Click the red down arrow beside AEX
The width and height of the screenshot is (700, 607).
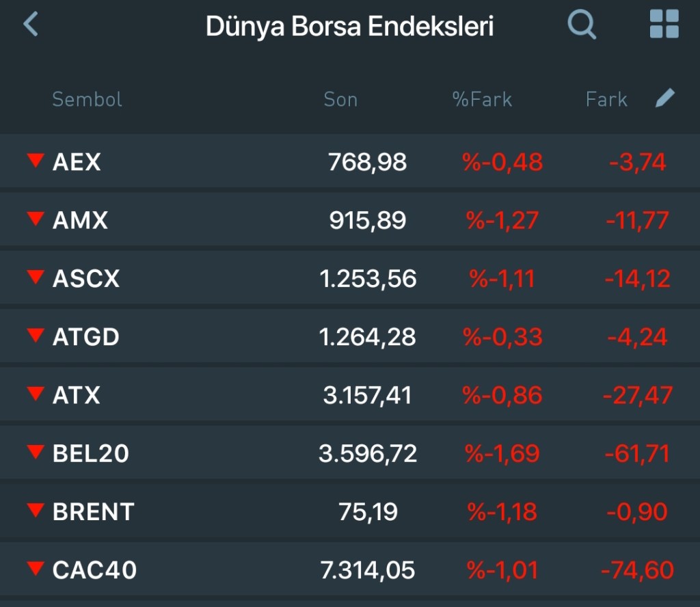35,161
